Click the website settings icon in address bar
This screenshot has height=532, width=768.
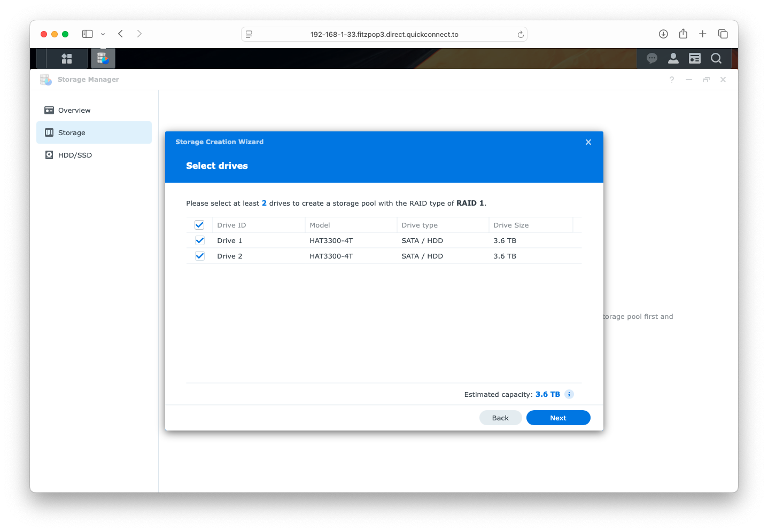[x=249, y=34]
